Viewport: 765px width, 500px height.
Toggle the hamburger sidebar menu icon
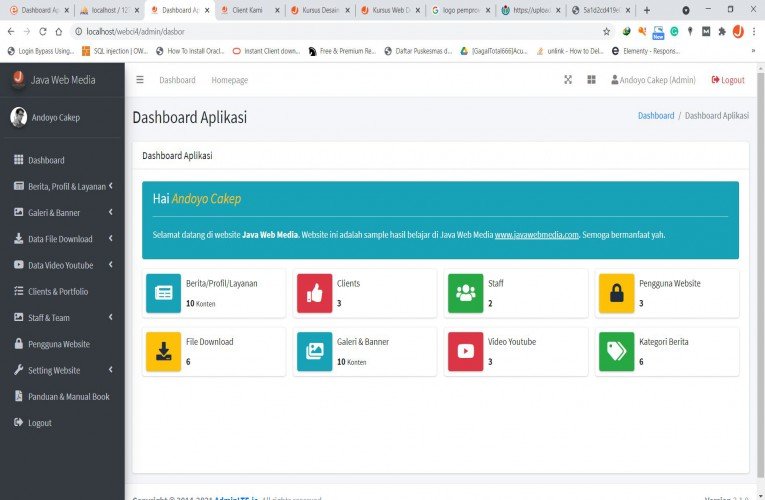click(140, 80)
